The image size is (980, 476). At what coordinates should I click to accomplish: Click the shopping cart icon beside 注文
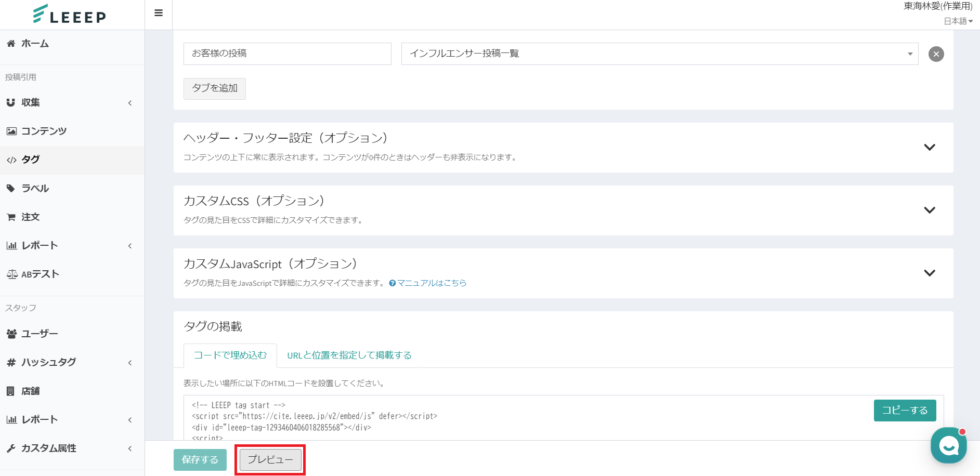coord(11,217)
